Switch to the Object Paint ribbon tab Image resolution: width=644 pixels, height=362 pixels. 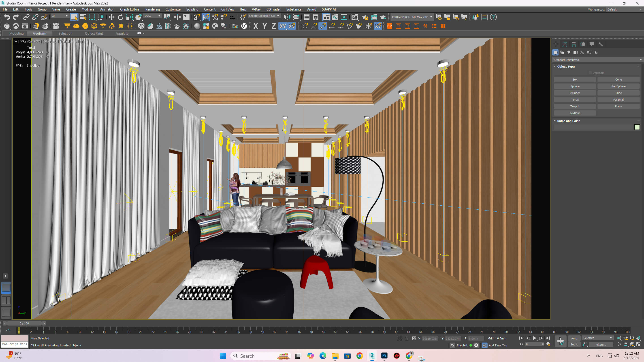[94, 34]
